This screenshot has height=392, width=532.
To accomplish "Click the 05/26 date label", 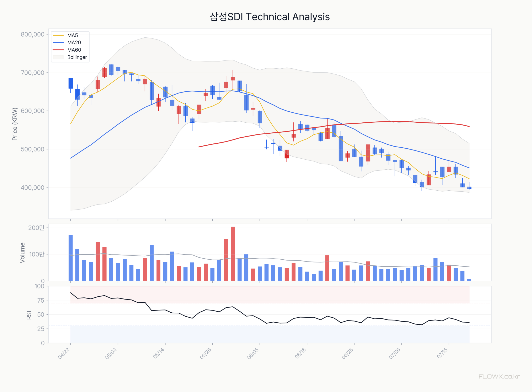I will click(206, 353).
